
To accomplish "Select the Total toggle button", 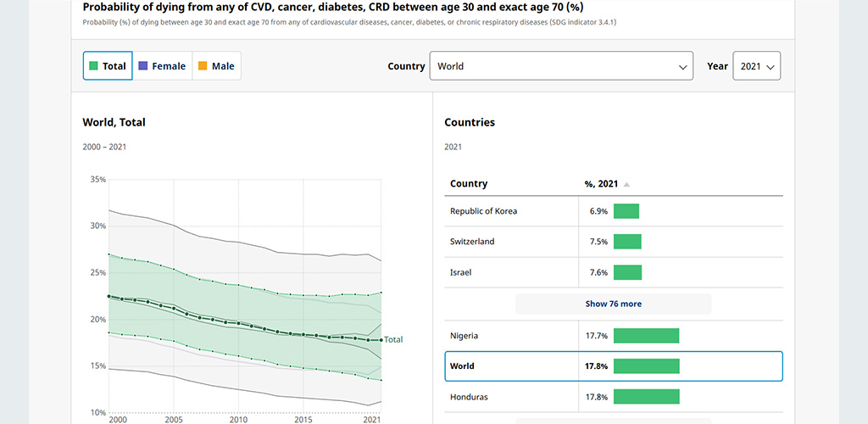I will click(108, 66).
